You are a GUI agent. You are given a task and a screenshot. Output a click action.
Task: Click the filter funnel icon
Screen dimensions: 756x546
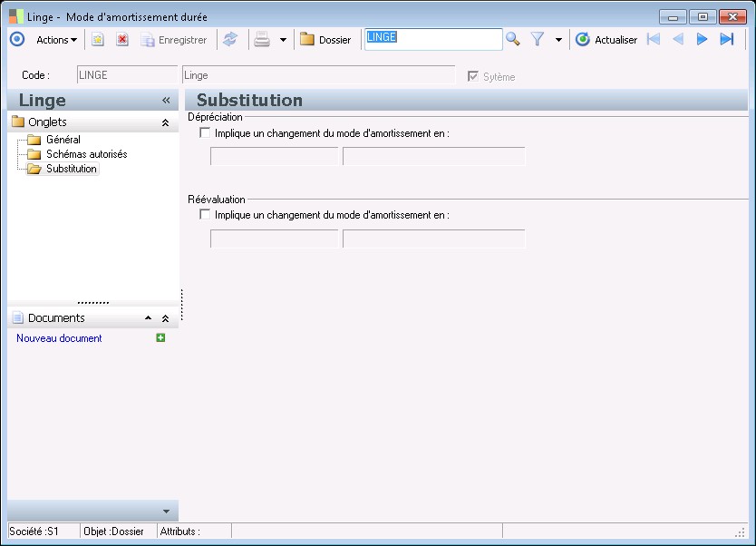[538, 40]
